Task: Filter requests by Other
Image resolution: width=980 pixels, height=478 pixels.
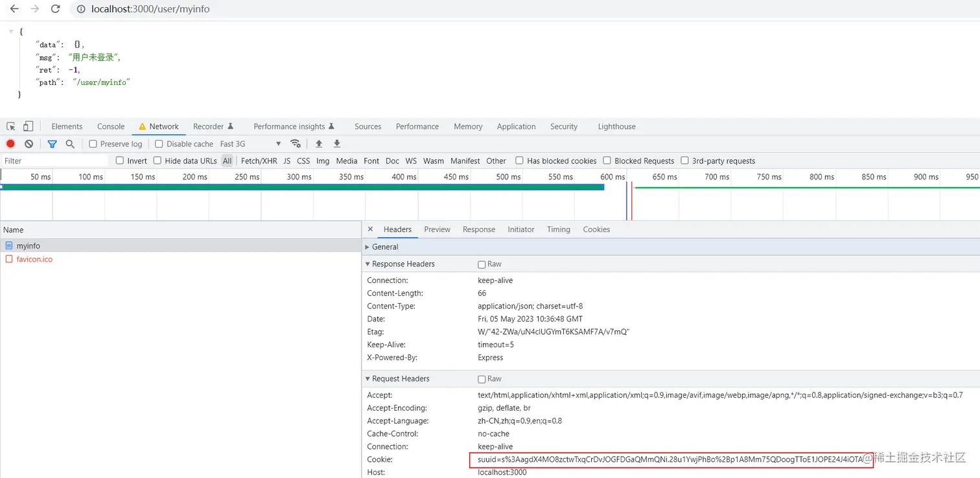Action: point(496,161)
